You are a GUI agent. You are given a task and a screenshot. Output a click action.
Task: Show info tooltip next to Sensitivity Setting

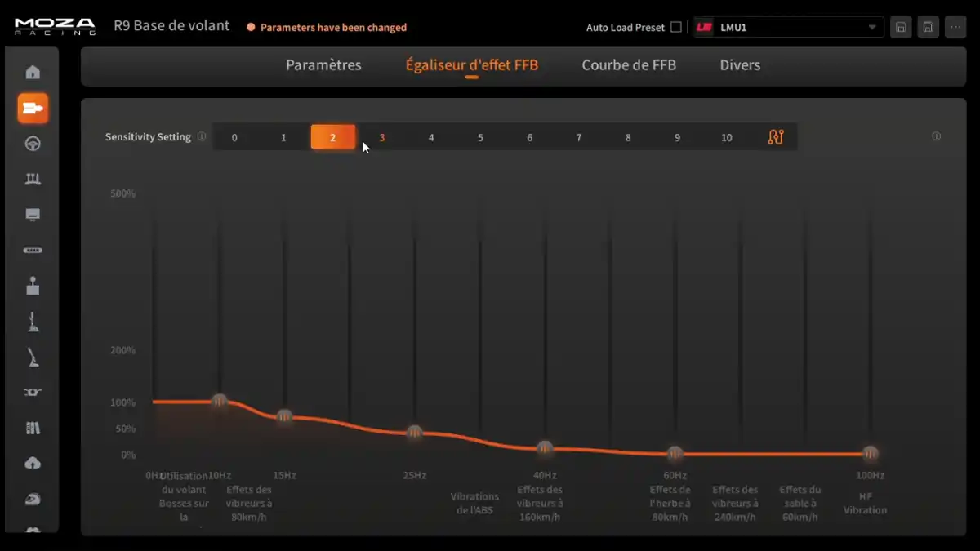click(202, 137)
